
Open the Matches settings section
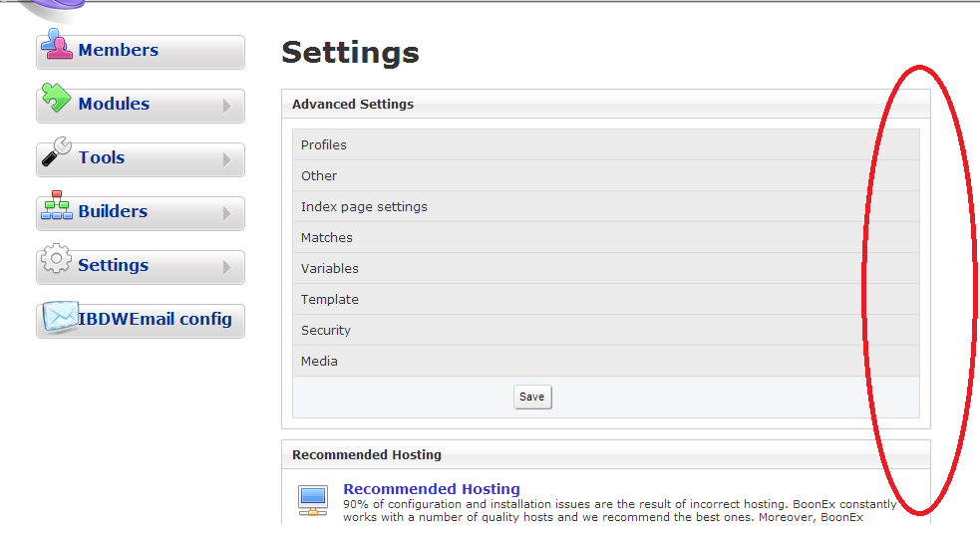pos(327,237)
